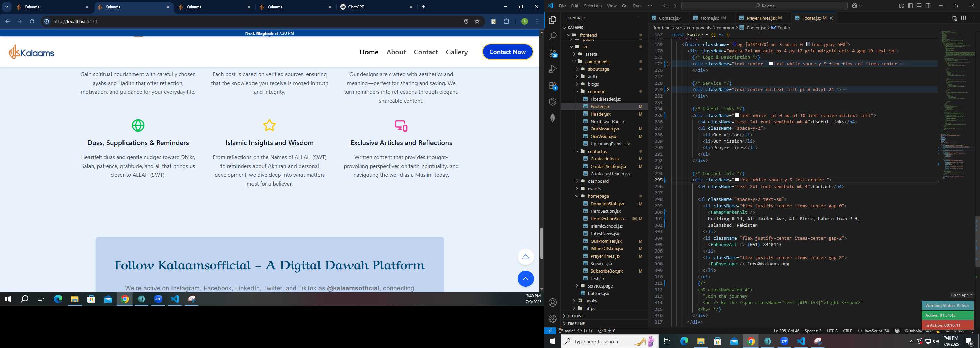Open Chrome's three-dot menu
The height and width of the screenshot is (348, 980).
click(x=537, y=21)
